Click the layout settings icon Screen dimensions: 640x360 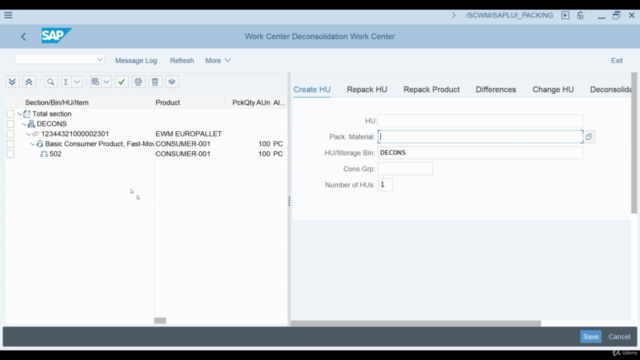coord(95,82)
